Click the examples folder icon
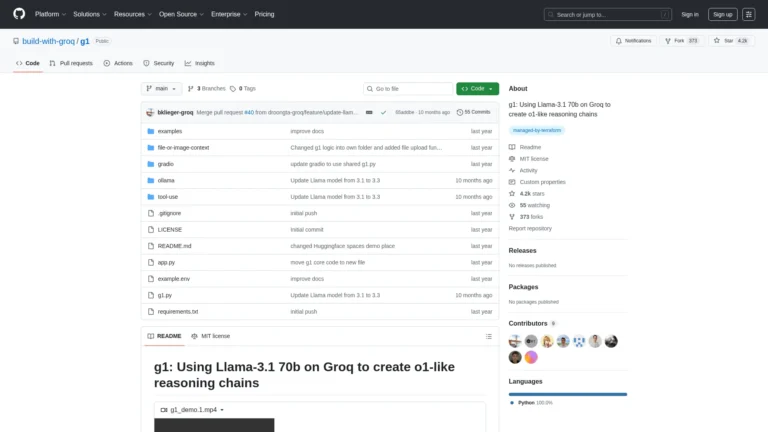Screen dimensions: 768x432 click(x=150, y=131)
